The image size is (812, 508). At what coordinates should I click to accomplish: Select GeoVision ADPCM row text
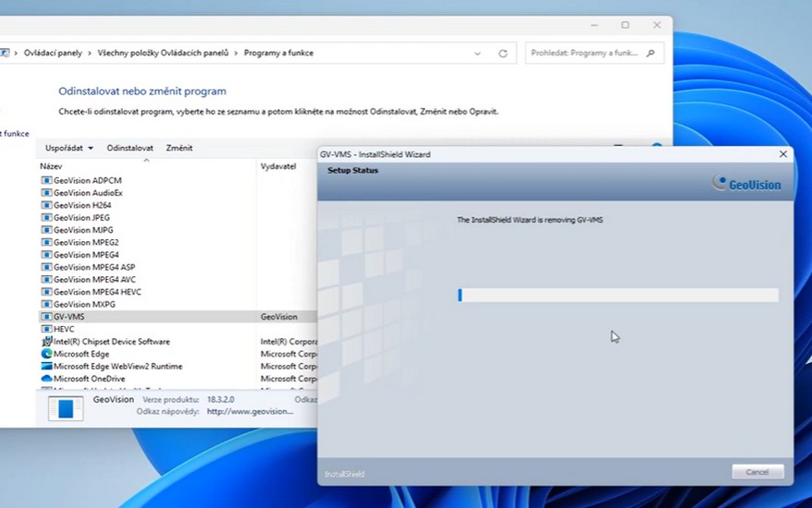pos(88,180)
